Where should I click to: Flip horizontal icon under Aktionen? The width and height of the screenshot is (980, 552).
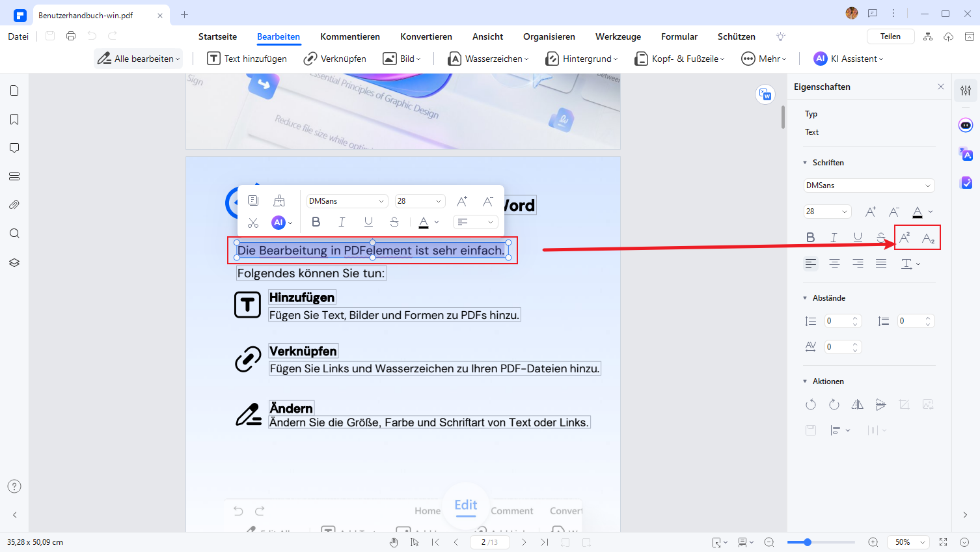coord(858,404)
